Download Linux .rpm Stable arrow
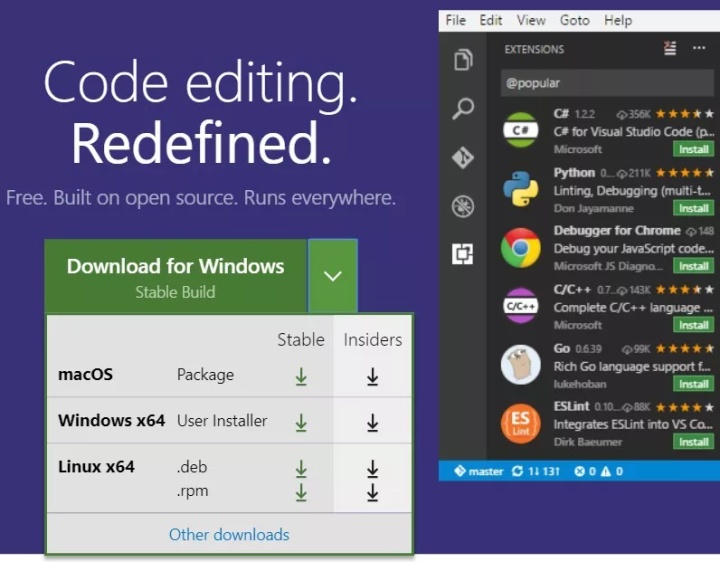 301,492
